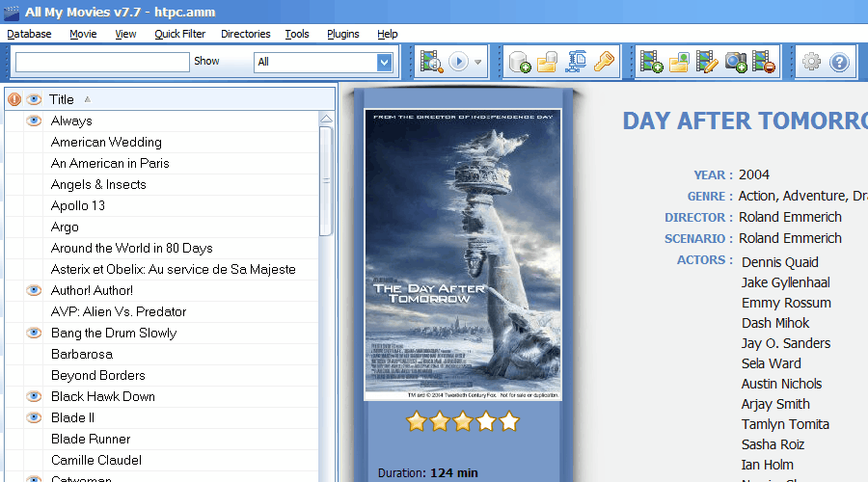Click the movie list scroll-up arrow
The image size is (868, 482).
click(327, 119)
